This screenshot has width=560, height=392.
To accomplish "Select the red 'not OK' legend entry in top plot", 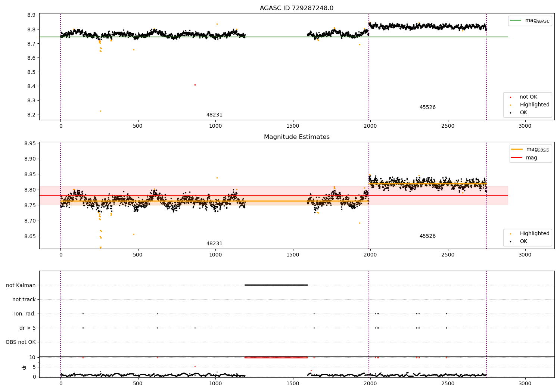I will [528, 97].
